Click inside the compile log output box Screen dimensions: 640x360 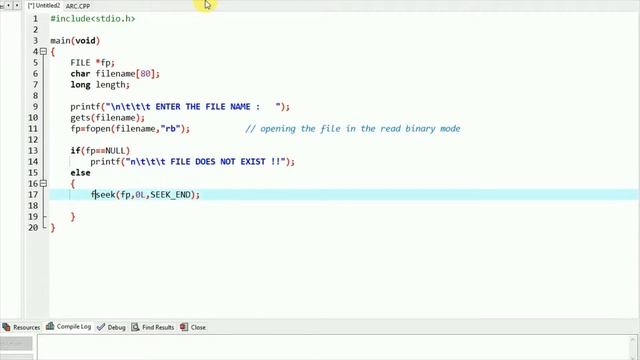point(333,347)
